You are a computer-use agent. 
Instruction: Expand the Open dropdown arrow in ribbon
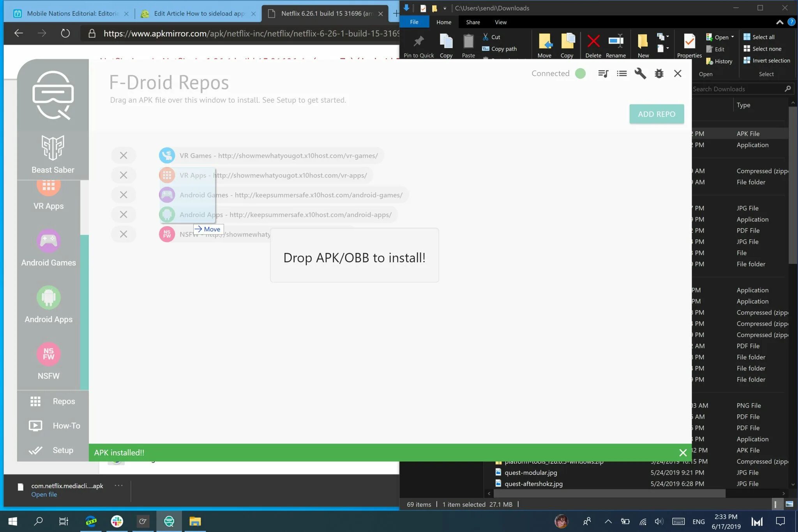click(733, 37)
